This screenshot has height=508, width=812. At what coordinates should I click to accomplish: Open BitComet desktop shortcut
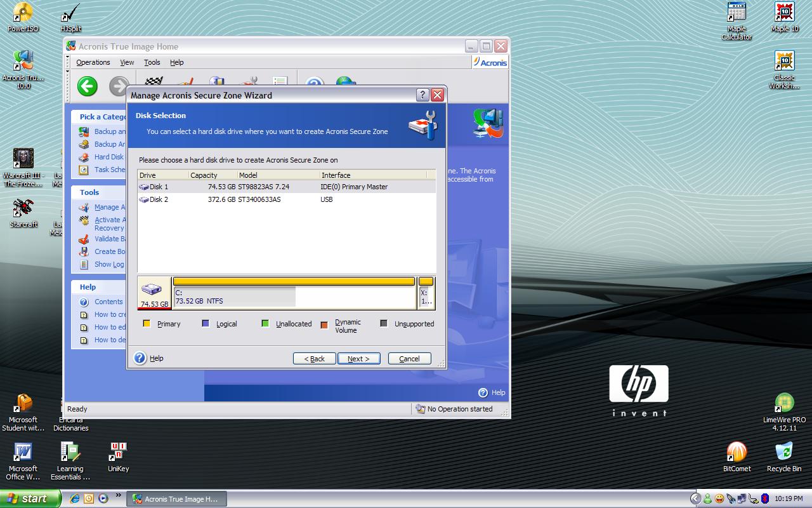pyautogui.click(x=737, y=457)
